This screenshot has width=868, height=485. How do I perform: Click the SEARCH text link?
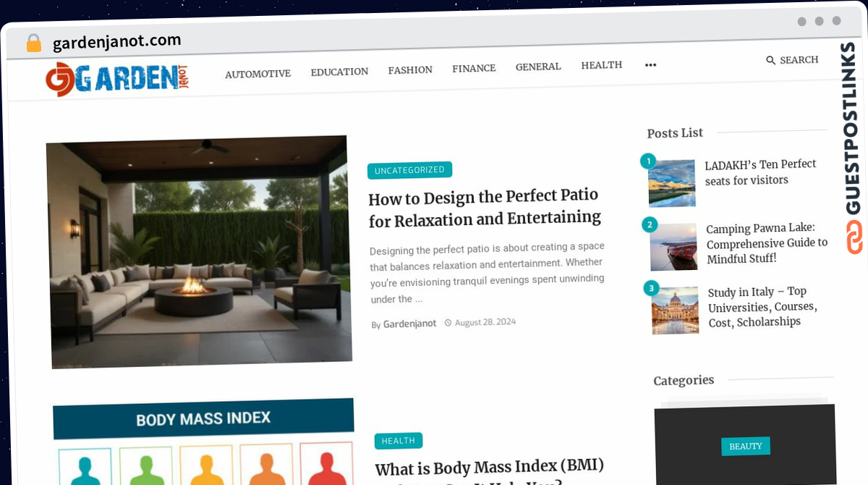[x=799, y=60]
